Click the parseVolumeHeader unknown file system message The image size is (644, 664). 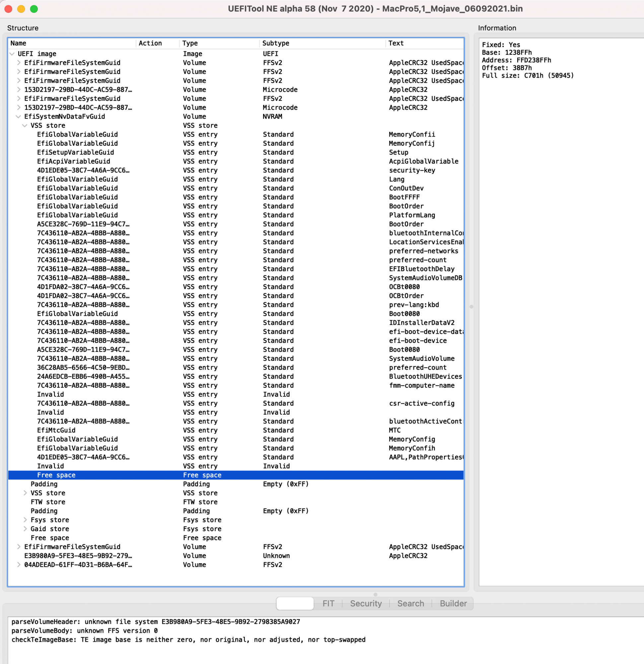click(156, 622)
